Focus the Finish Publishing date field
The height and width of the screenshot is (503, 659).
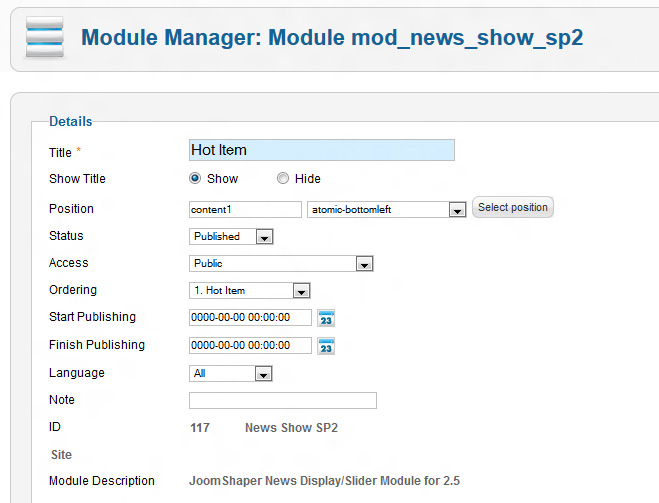250,346
